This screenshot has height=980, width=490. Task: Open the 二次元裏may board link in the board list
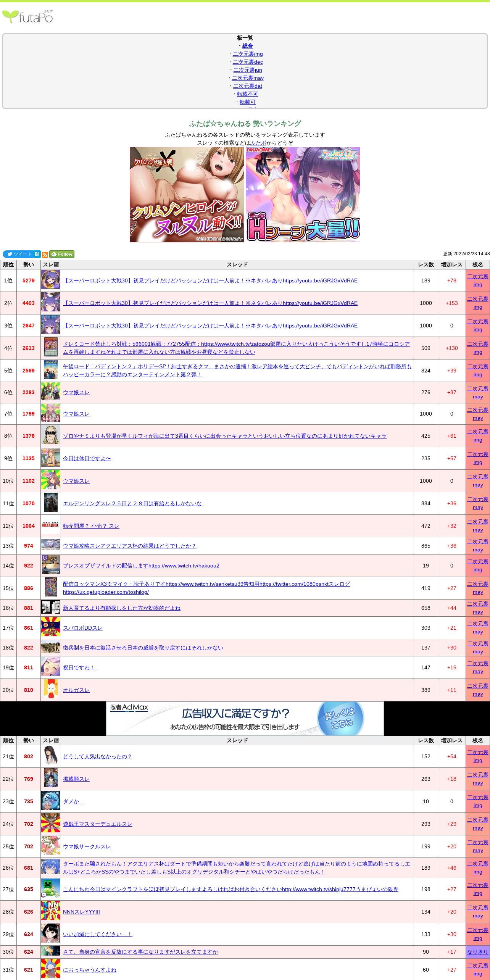[x=248, y=78]
